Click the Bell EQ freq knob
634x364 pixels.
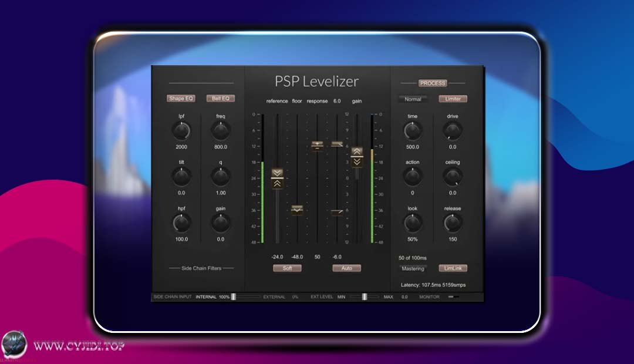point(220,131)
